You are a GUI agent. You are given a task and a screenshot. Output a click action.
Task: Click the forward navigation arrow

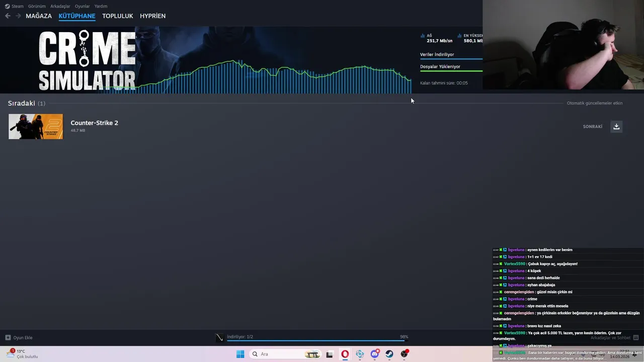(x=18, y=16)
